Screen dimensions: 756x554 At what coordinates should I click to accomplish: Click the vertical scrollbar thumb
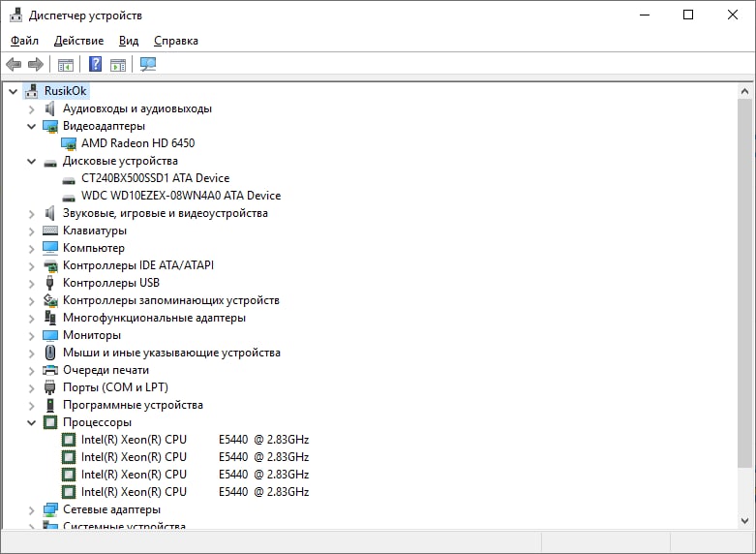744,283
